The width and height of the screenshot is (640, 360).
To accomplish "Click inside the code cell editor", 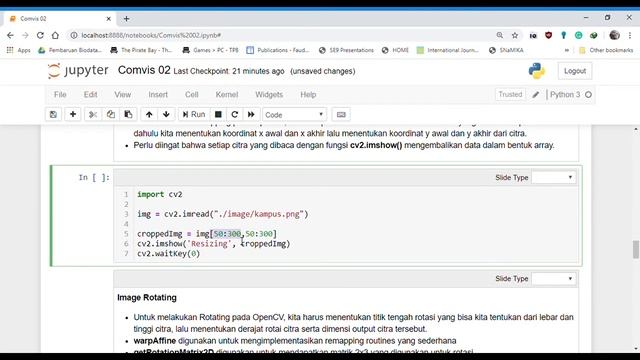I will pos(347,224).
